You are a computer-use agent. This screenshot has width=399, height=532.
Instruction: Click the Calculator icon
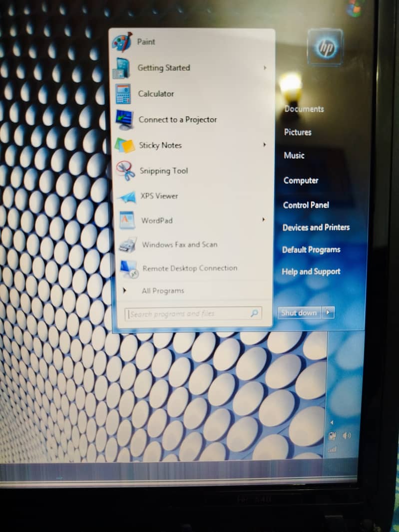(x=123, y=94)
